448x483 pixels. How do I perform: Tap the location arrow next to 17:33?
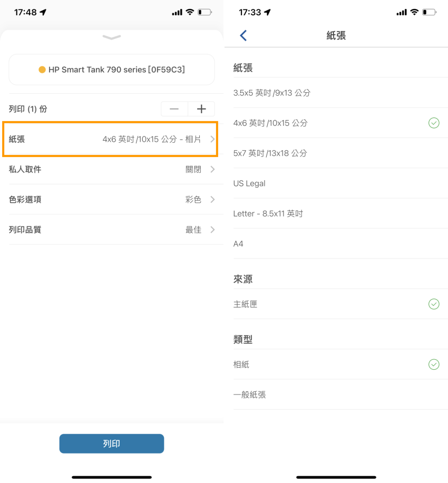click(267, 12)
